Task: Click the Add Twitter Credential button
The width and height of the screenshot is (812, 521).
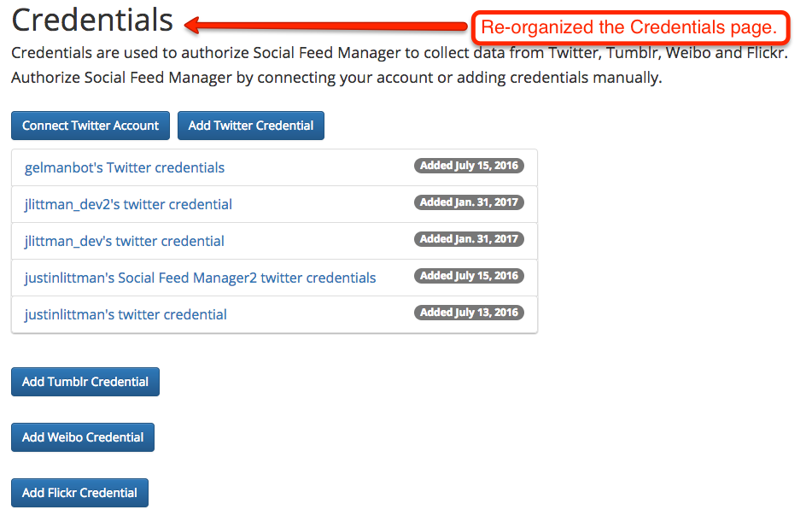Action: (x=251, y=126)
